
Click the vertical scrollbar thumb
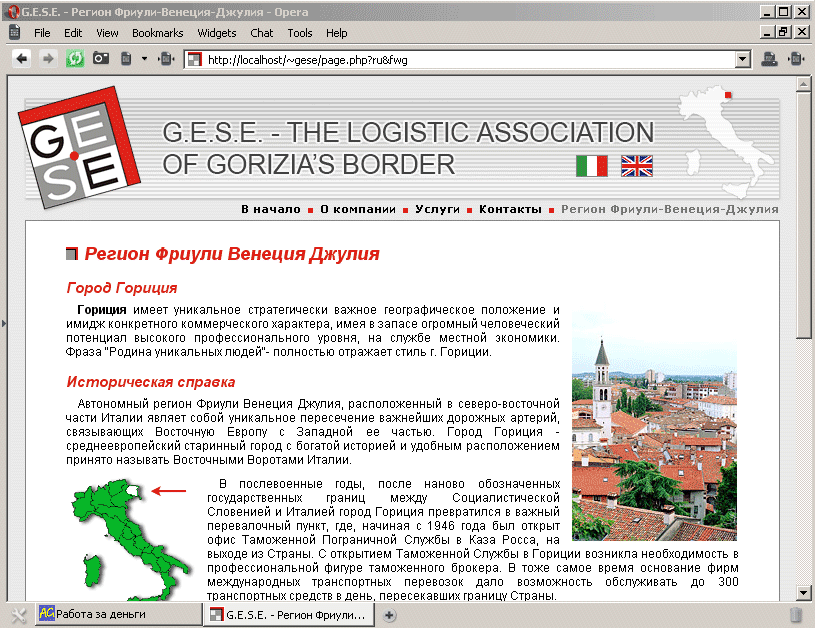click(803, 214)
